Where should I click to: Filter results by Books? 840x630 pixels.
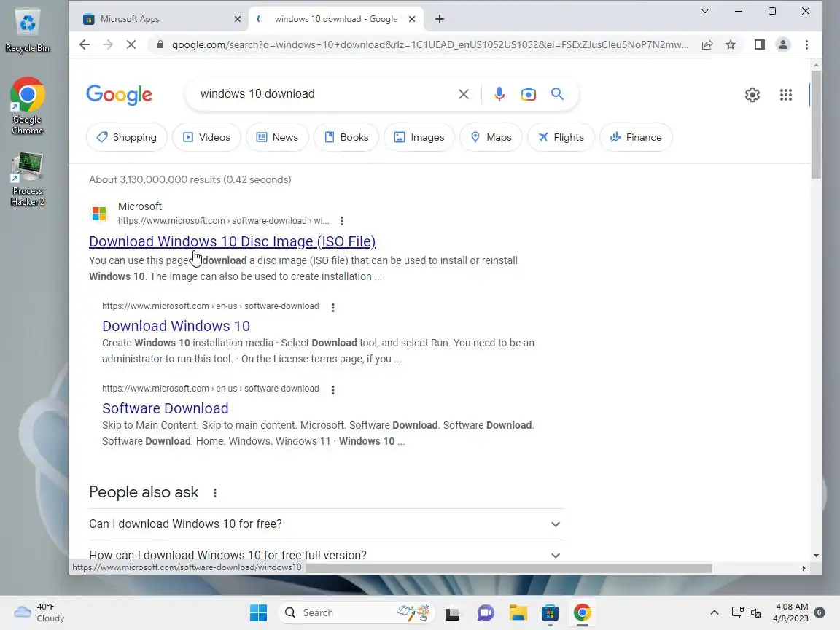pos(346,137)
